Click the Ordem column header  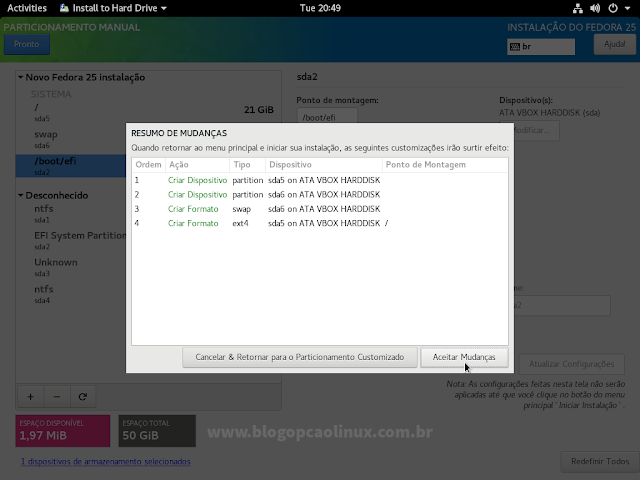click(149, 165)
